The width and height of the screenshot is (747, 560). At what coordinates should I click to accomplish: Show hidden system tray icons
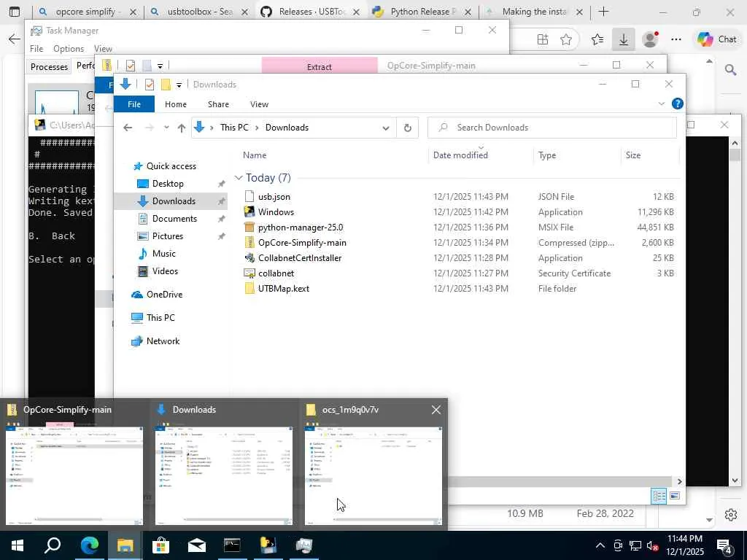[x=600, y=545]
